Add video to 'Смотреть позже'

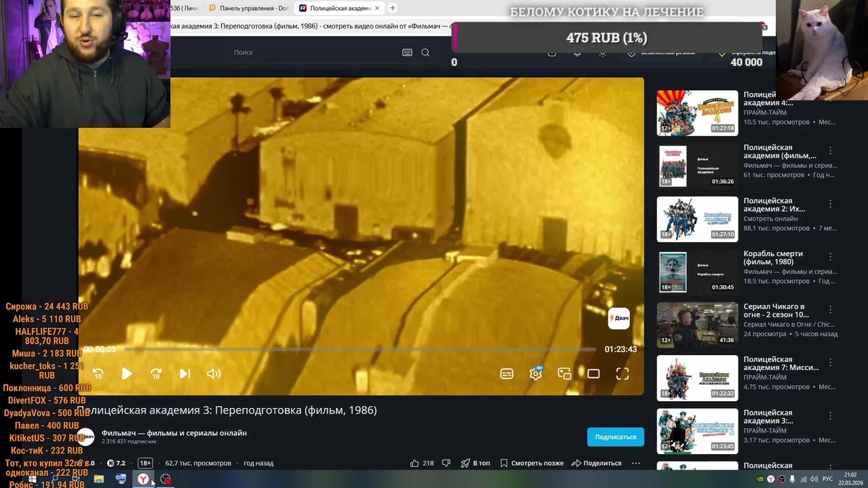tap(532, 463)
